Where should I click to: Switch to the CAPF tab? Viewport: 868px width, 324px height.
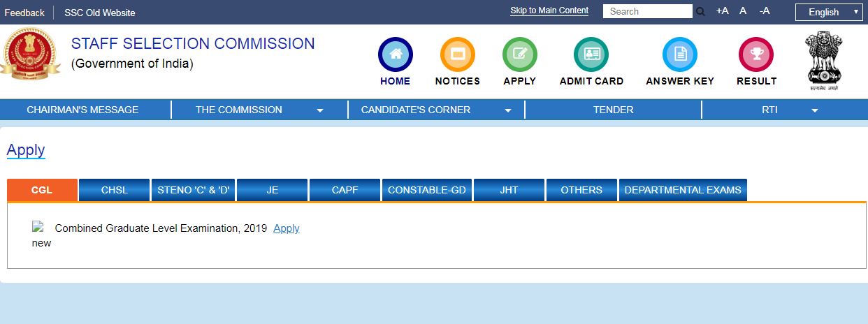click(345, 190)
